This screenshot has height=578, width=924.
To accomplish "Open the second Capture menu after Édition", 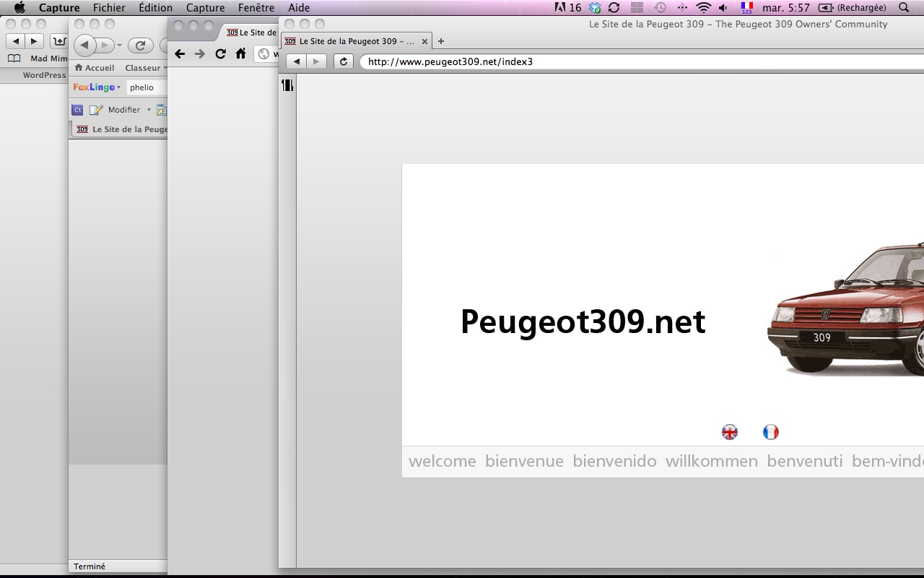I will click(x=205, y=8).
